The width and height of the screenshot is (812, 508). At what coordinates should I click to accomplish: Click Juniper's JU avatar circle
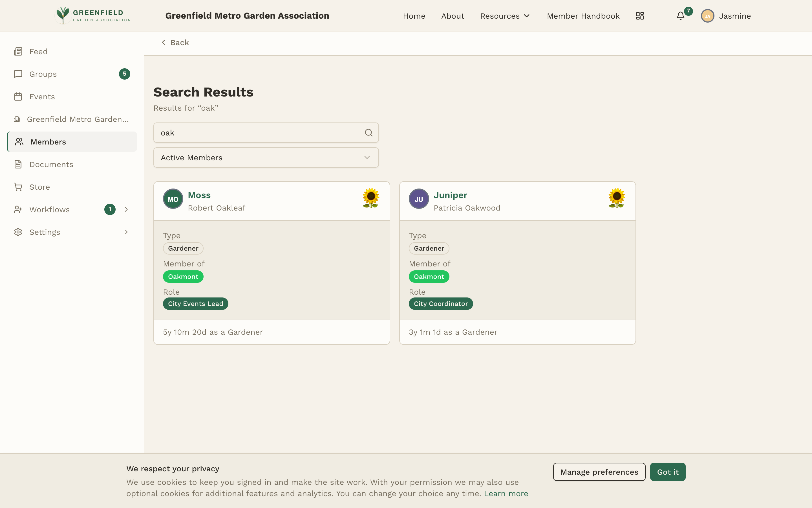pos(418,199)
